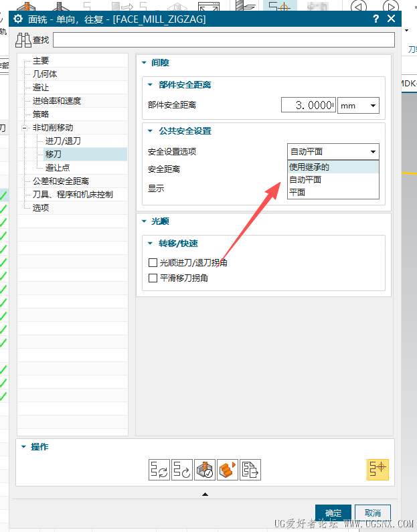Click the small up arrow below Operations
This screenshot has height=532, width=417.
205,495
